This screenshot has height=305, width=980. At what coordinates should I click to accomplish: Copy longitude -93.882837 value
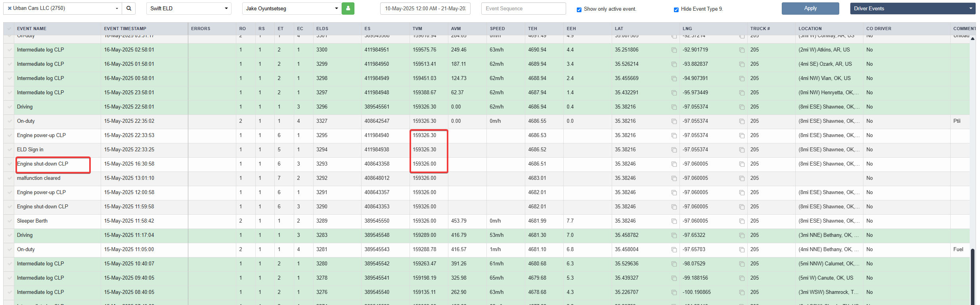(x=742, y=64)
